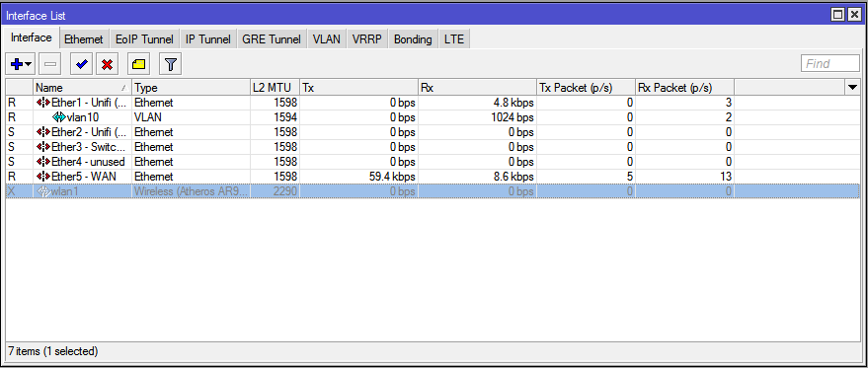The image size is (868, 368).
Task: Open the IP Tunnel tab
Action: (x=208, y=39)
